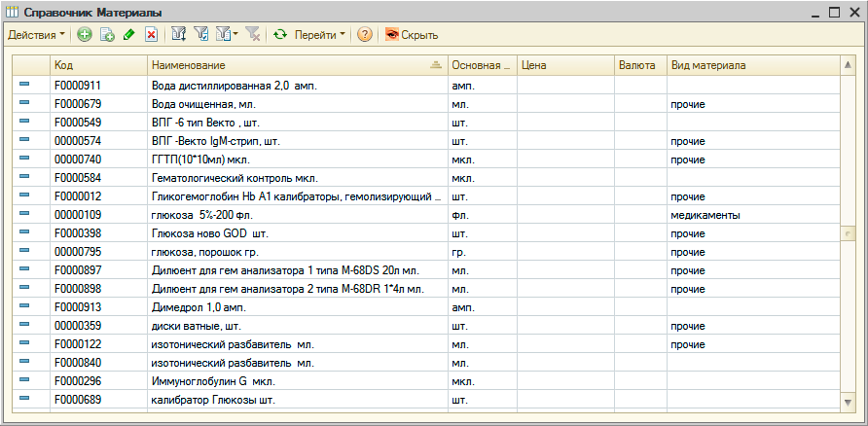Click the scrollbar down arrow in list
Screen dimensions: 868x426
tap(847, 401)
